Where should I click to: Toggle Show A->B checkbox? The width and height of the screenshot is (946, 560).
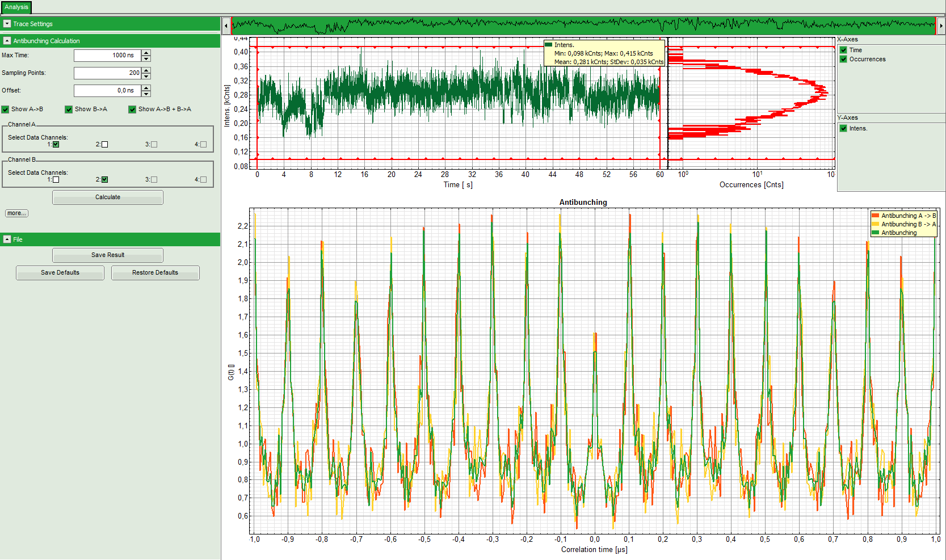pyautogui.click(x=6, y=110)
